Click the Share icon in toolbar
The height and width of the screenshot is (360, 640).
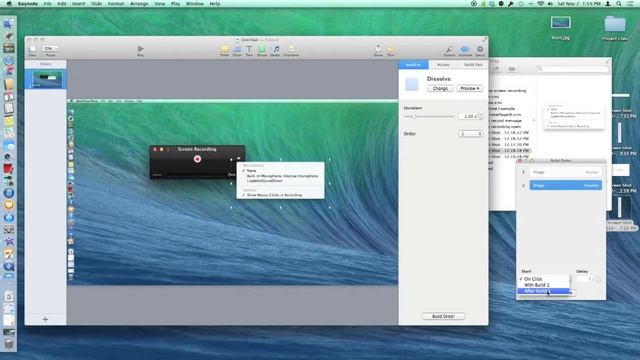pyautogui.click(x=378, y=50)
